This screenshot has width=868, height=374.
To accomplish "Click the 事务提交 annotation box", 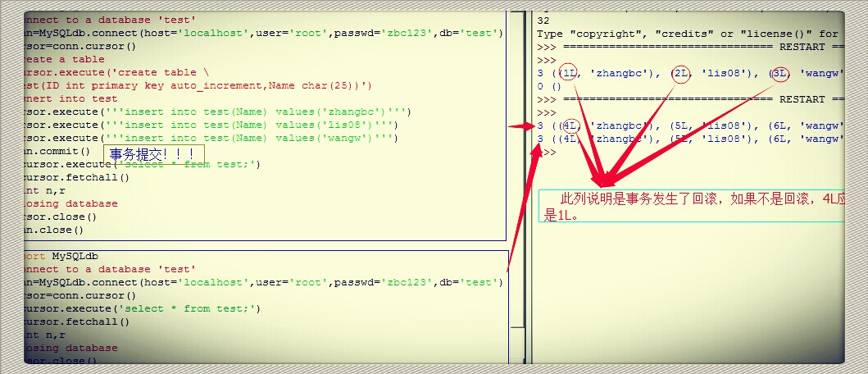I will 153,153.
